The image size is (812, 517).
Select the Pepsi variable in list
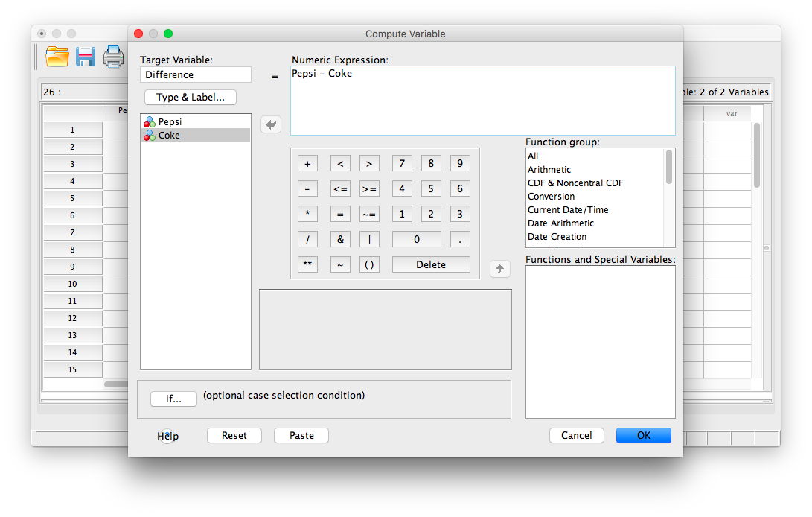(170, 121)
